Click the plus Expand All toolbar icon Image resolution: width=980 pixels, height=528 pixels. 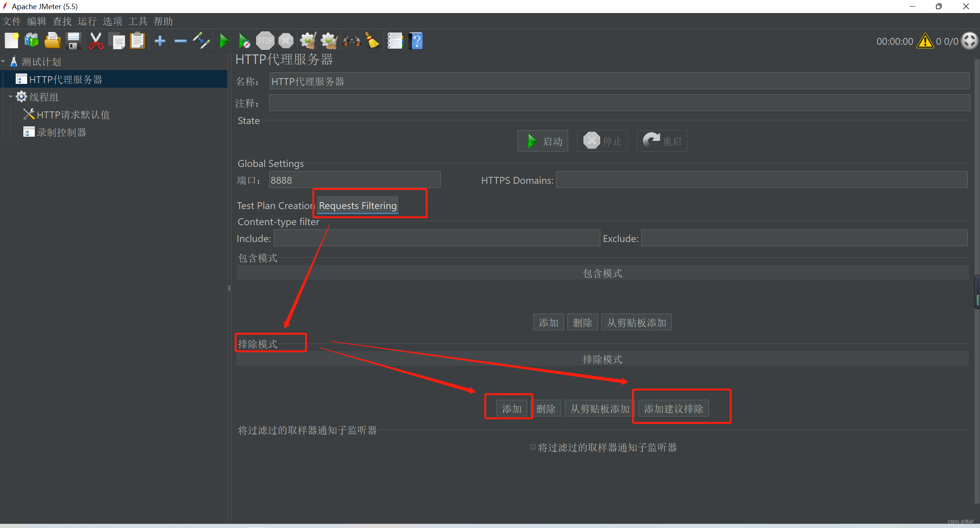point(160,41)
